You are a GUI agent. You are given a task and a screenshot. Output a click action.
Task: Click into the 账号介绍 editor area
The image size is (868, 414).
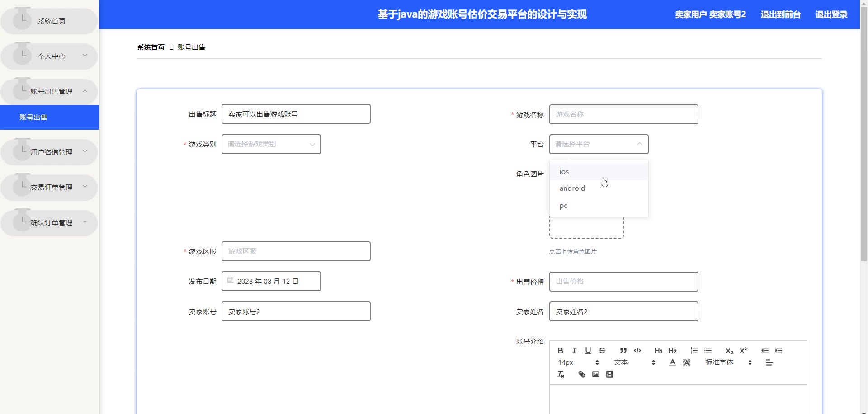678,399
